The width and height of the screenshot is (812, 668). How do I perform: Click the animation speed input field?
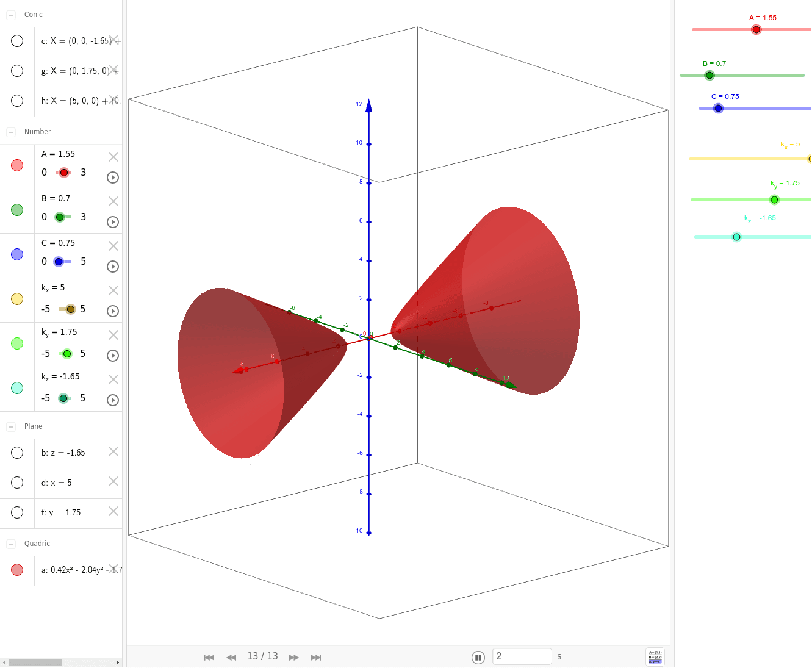[x=522, y=656]
